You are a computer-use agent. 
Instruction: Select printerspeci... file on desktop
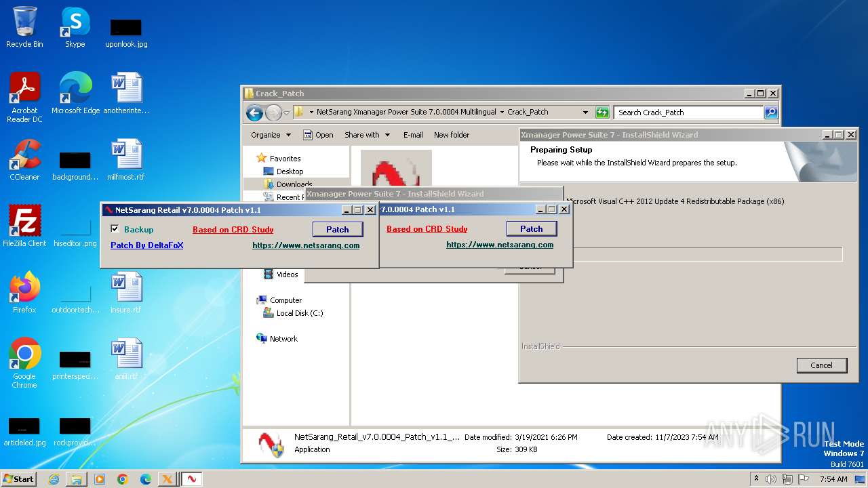pyautogui.click(x=75, y=366)
